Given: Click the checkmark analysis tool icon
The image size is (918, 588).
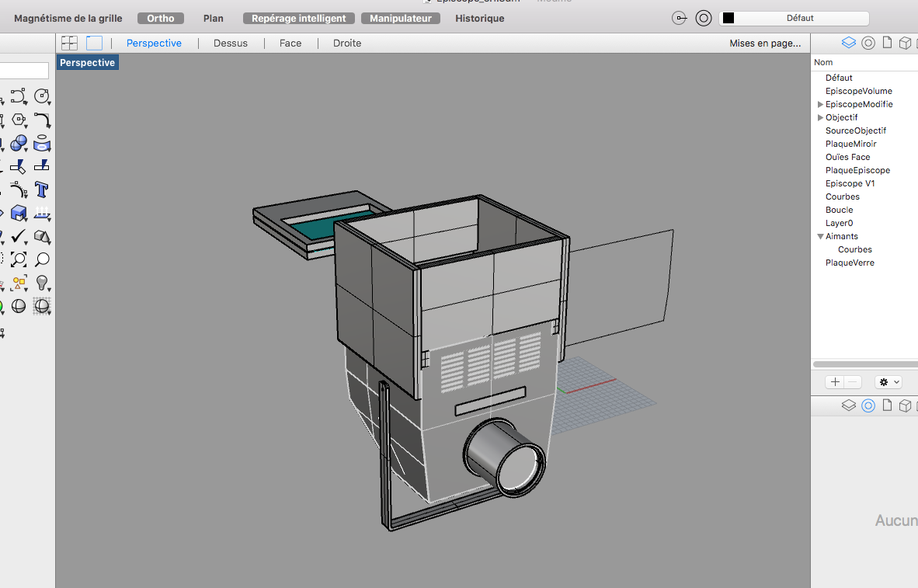Looking at the screenshot, I should tap(18, 236).
